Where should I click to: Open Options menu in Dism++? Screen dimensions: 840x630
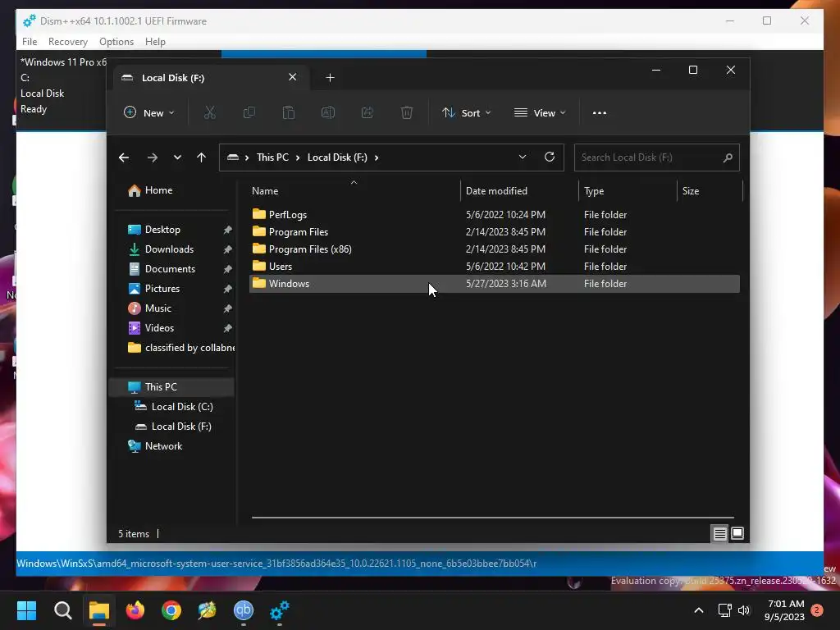116,42
